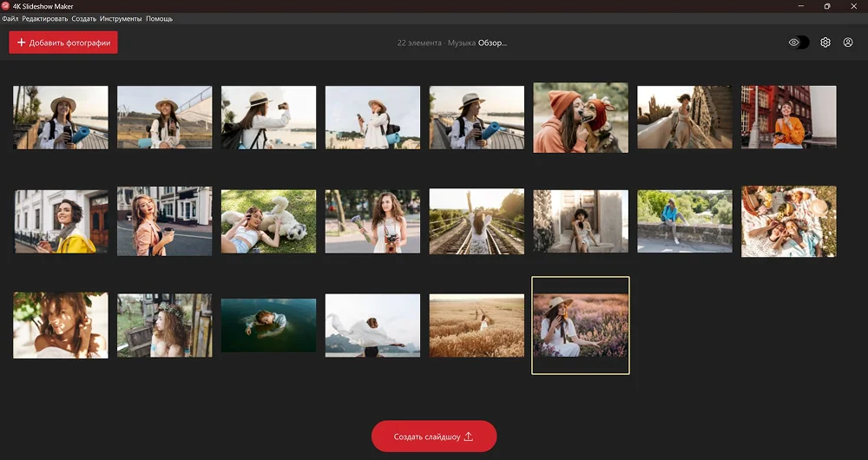The height and width of the screenshot is (460, 868).
Task: Open the Создать menu
Action: coord(83,18)
